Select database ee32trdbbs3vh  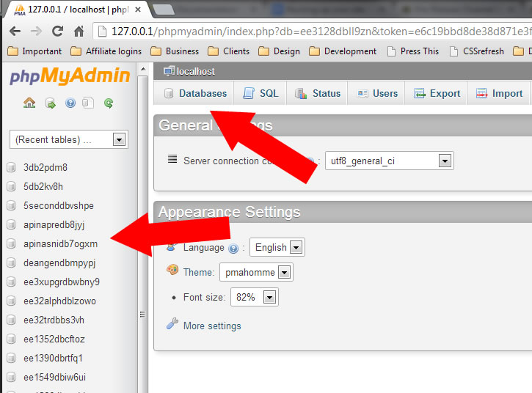[54, 320]
